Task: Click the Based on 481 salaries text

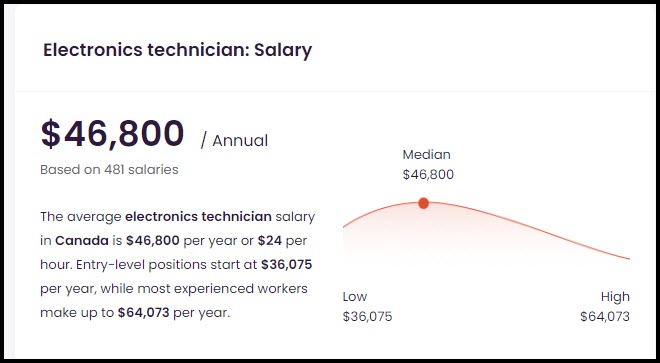Action: pos(109,170)
